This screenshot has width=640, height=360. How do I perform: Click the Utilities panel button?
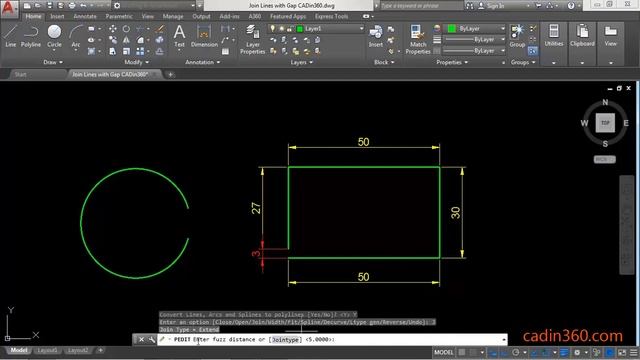pos(553,36)
